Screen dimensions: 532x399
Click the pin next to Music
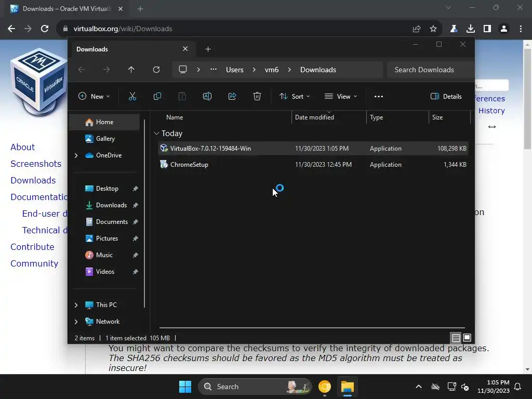pos(136,255)
